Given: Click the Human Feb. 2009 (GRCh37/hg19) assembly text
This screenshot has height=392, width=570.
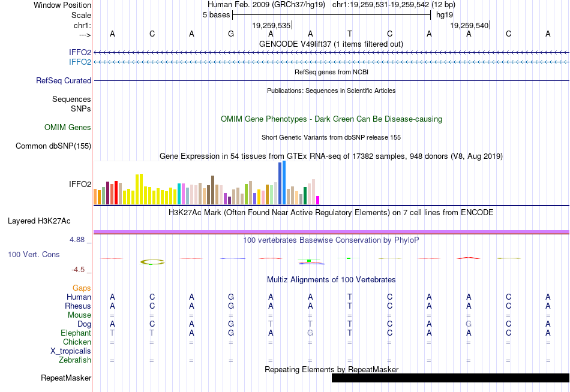Looking at the screenshot, I should pyautogui.click(x=266, y=5).
